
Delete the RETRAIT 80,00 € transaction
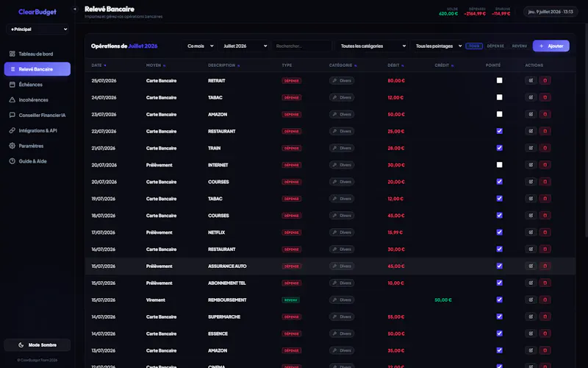tap(545, 80)
